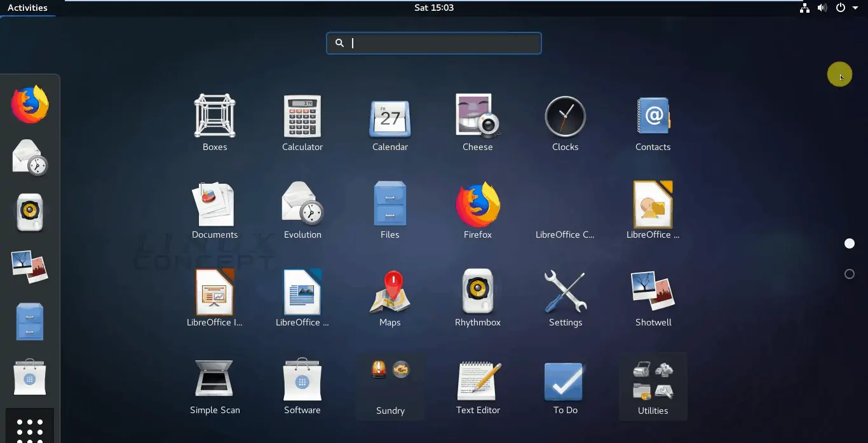The width and height of the screenshot is (868, 443).
Task: Open Files in the app grid
Action: pos(390,210)
